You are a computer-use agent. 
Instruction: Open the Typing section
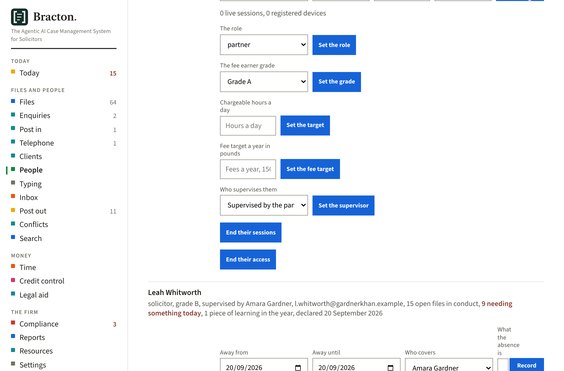click(x=30, y=184)
